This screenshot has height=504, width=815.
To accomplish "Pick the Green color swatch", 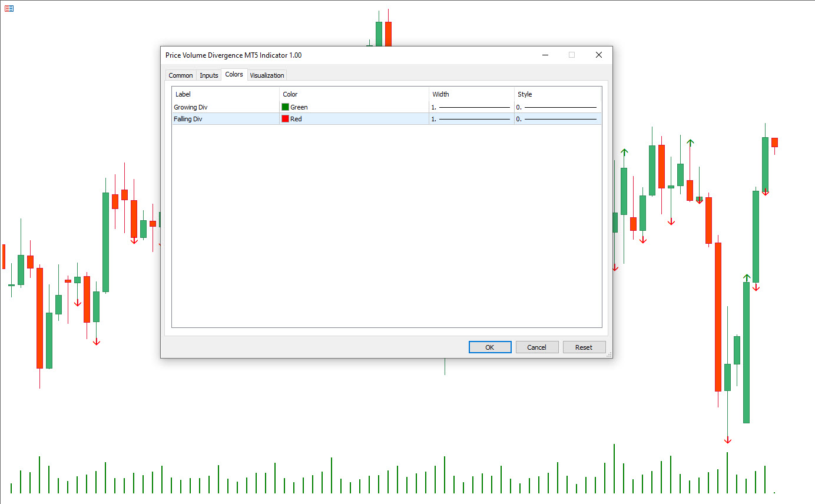I will 285,107.
